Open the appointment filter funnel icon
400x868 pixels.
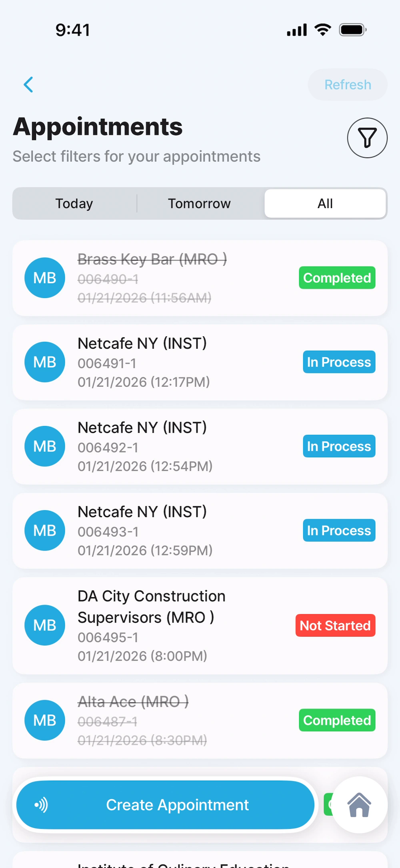(x=367, y=138)
